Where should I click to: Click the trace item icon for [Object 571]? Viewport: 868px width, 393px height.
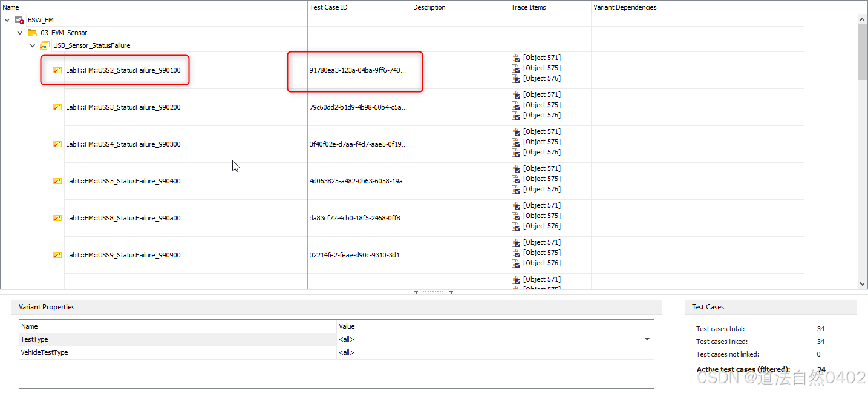pos(516,58)
